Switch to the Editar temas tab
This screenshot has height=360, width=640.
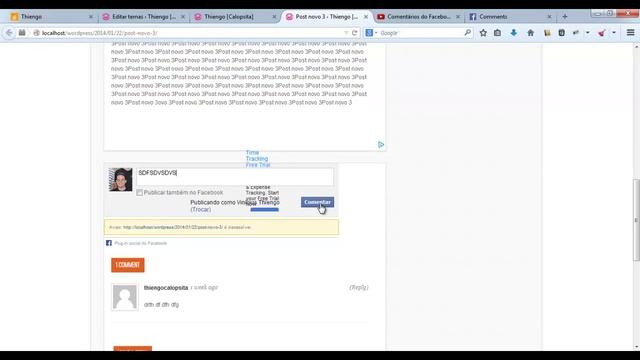click(x=144, y=17)
